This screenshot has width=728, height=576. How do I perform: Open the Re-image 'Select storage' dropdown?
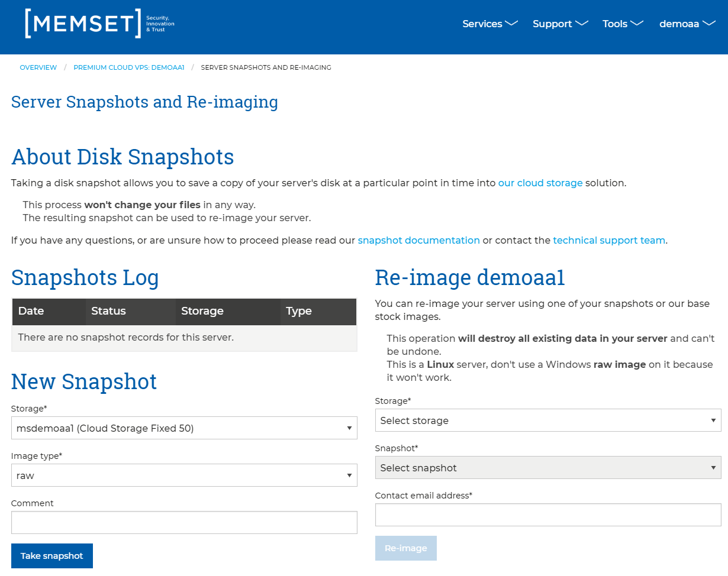(x=548, y=420)
